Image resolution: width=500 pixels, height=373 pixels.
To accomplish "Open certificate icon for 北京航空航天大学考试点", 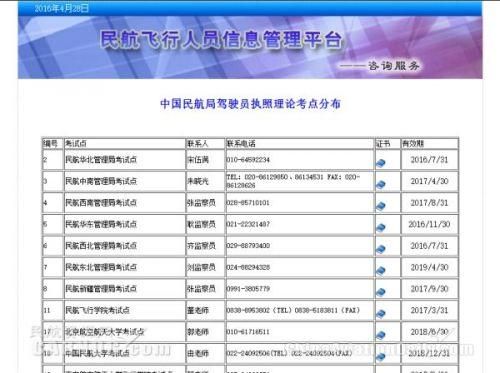I will pos(380,335).
